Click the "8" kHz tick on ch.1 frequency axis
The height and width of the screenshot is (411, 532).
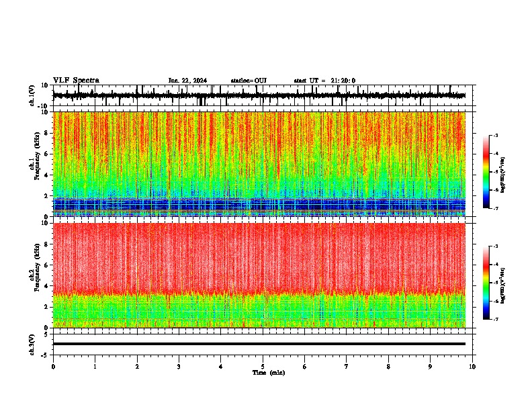click(46, 133)
